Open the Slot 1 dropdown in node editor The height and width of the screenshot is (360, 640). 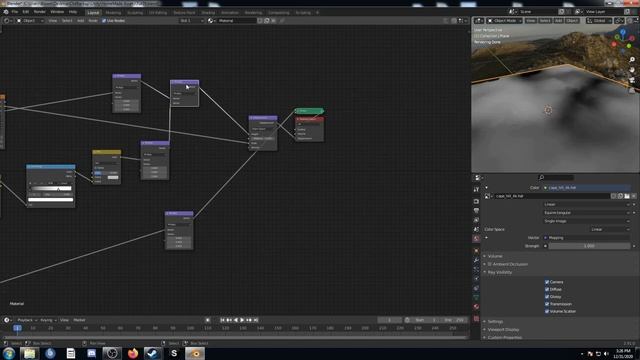tap(191, 20)
